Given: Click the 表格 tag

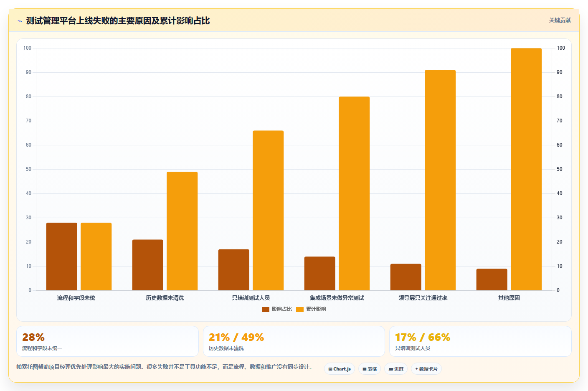Looking at the screenshot, I should tap(370, 369).
